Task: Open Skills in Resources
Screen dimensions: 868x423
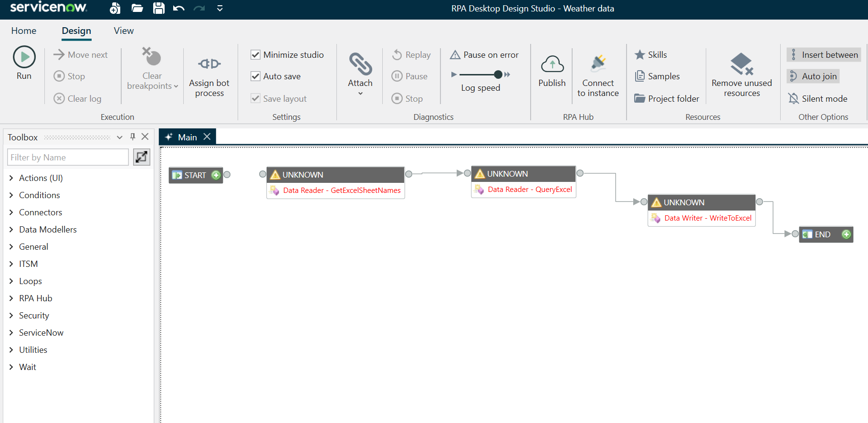Action: [x=651, y=55]
